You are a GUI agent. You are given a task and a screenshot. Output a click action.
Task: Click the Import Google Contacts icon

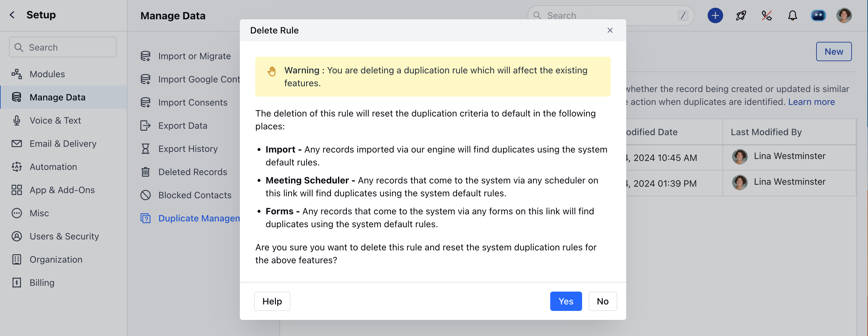[x=146, y=79]
